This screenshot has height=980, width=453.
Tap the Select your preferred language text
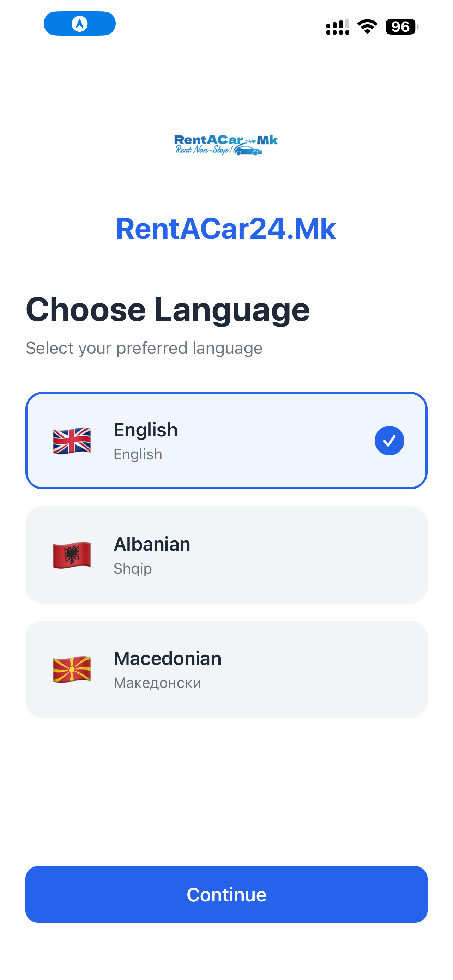(144, 348)
